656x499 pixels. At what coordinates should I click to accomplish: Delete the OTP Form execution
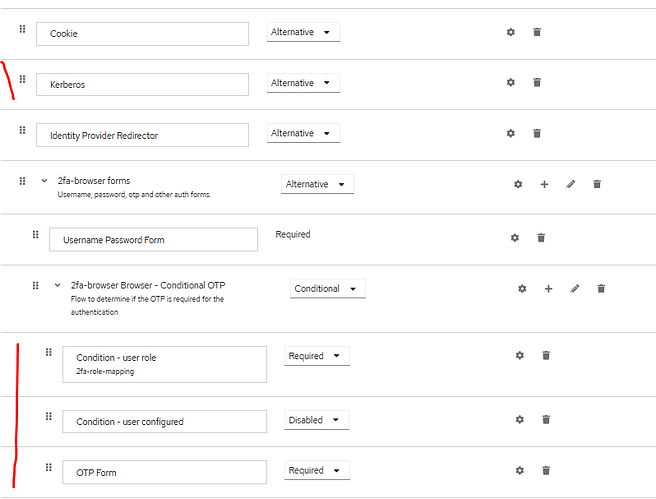(546, 470)
